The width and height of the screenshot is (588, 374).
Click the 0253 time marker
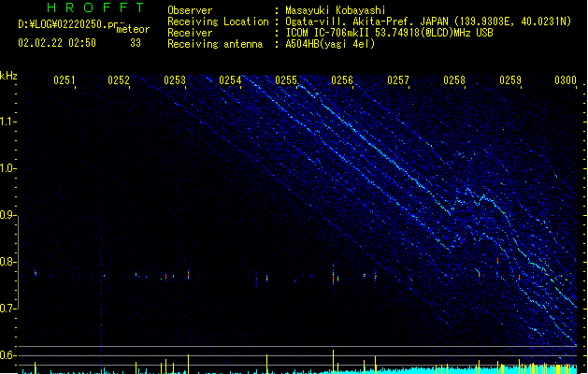pyautogui.click(x=175, y=80)
